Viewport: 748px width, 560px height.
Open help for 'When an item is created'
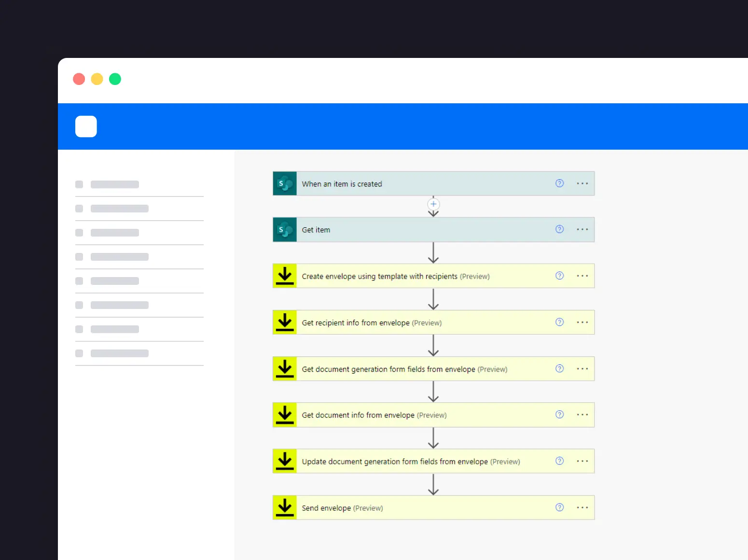point(559,183)
